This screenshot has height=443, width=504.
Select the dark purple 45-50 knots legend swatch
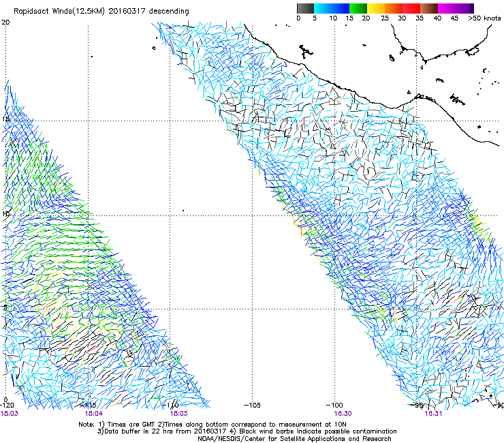[x=464, y=8]
